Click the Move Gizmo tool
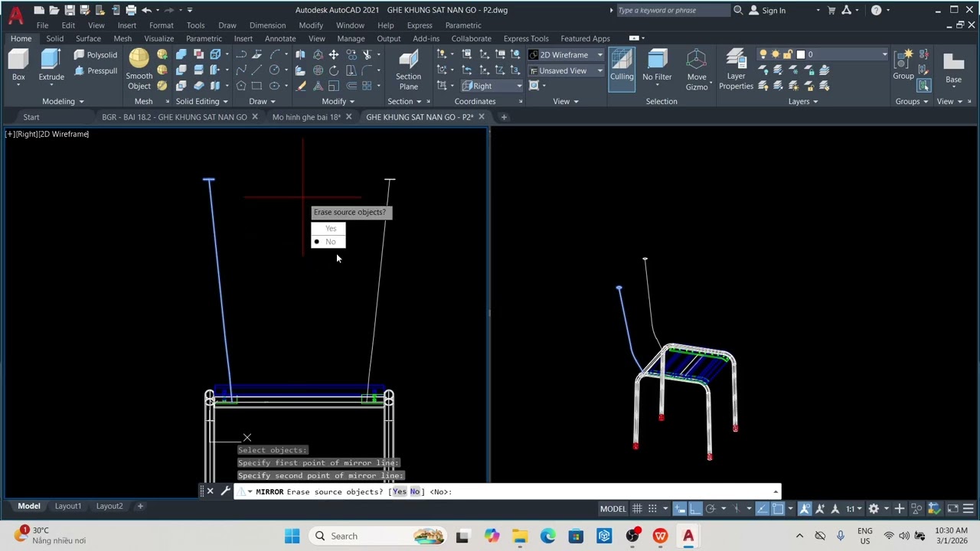The width and height of the screenshot is (980, 551). click(x=697, y=69)
